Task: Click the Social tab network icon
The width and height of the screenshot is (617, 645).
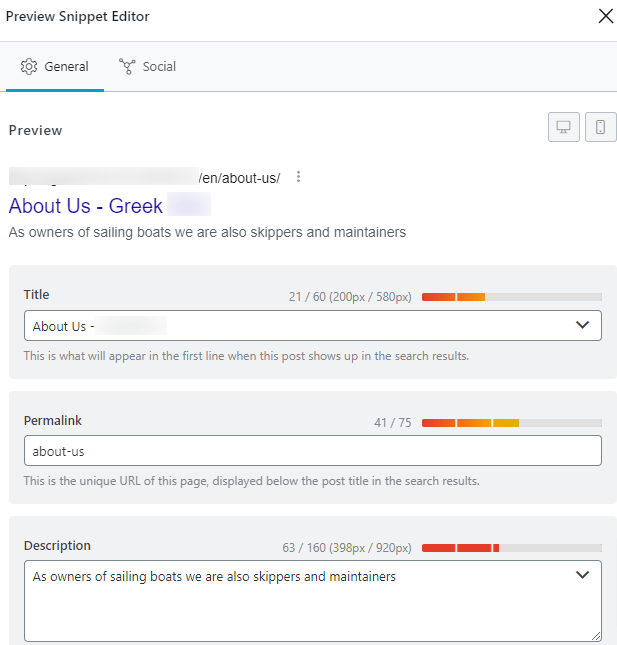Action: point(127,67)
